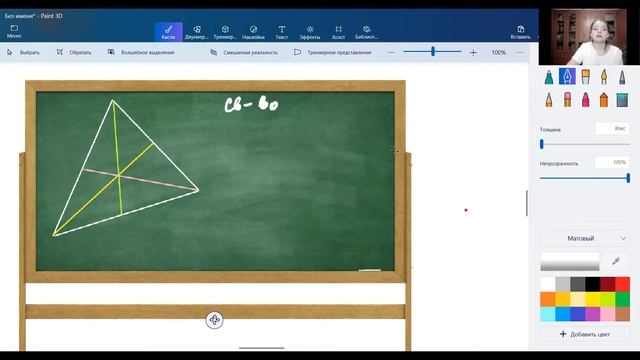Click the thickness value input field

pyautogui.click(x=612, y=128)
